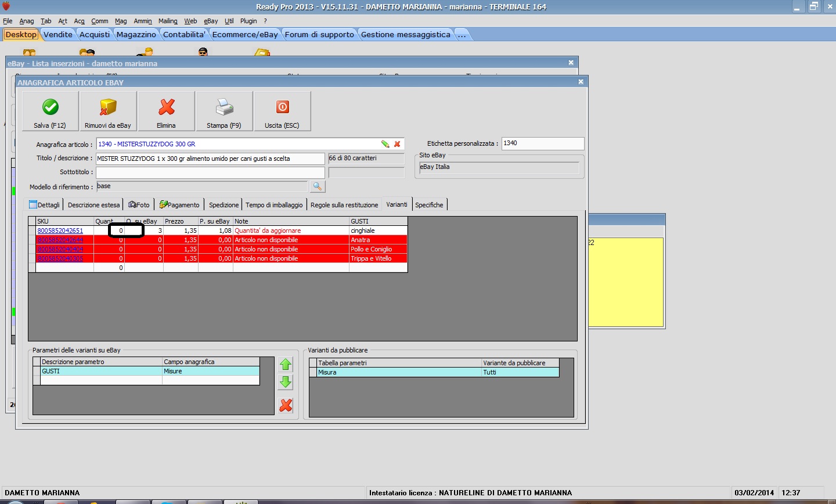
Task: Select the Trippa e Vitello variant cell
Action: coord(378,258)
